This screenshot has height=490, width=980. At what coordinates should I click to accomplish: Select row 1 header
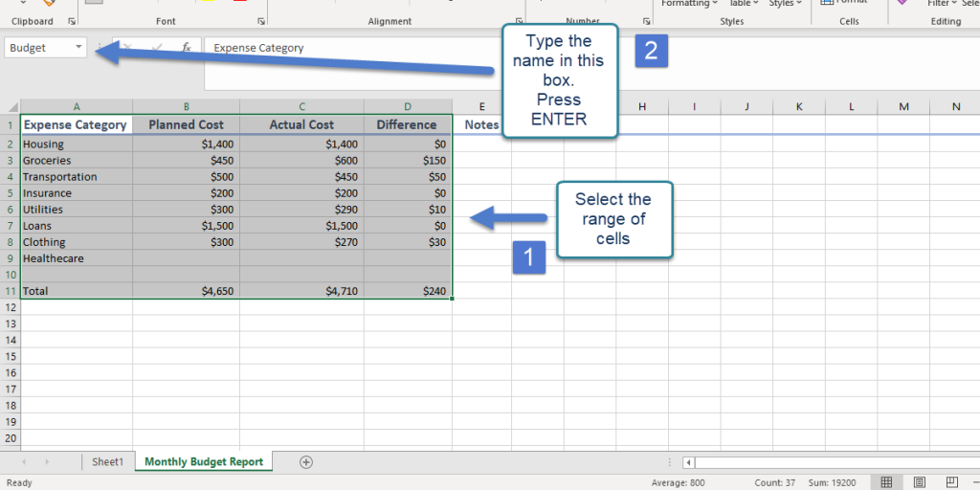coord(10,125)
